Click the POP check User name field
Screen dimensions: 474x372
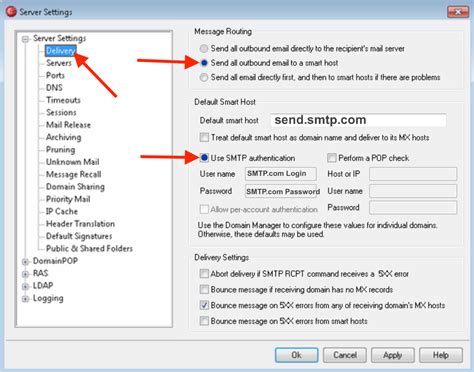tap(413, 191)
